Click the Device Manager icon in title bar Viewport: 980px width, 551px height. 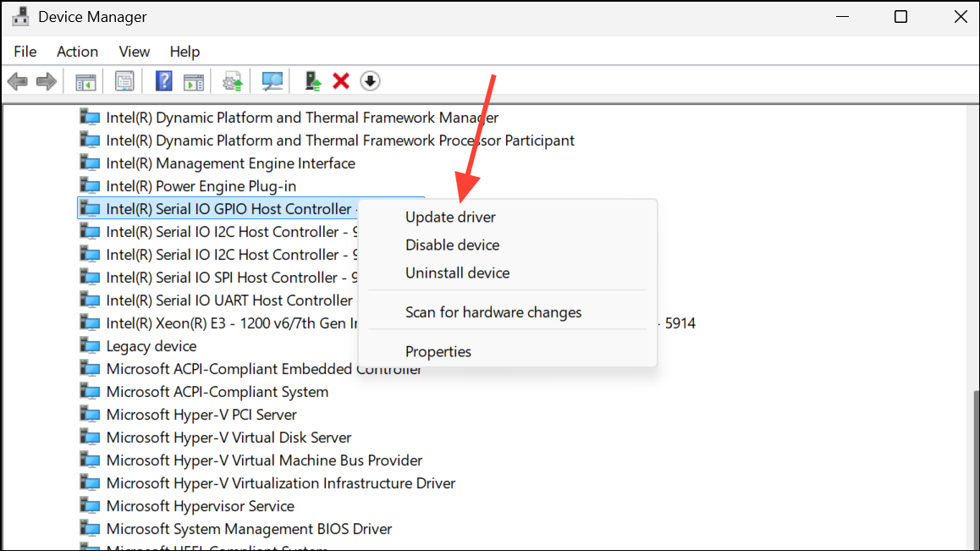tap(20, 15)
